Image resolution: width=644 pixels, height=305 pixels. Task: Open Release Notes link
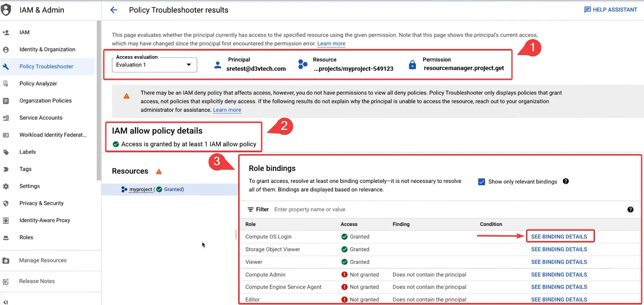37,281
